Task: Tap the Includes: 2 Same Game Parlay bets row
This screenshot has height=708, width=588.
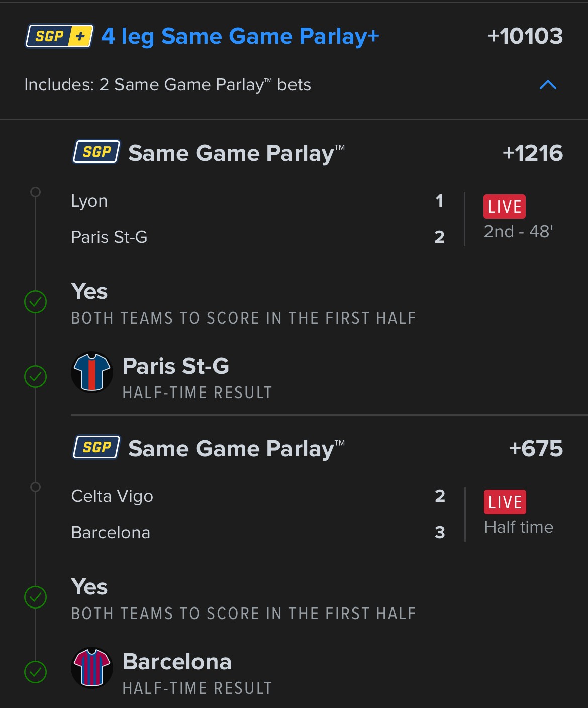Action: coord(167,85)
